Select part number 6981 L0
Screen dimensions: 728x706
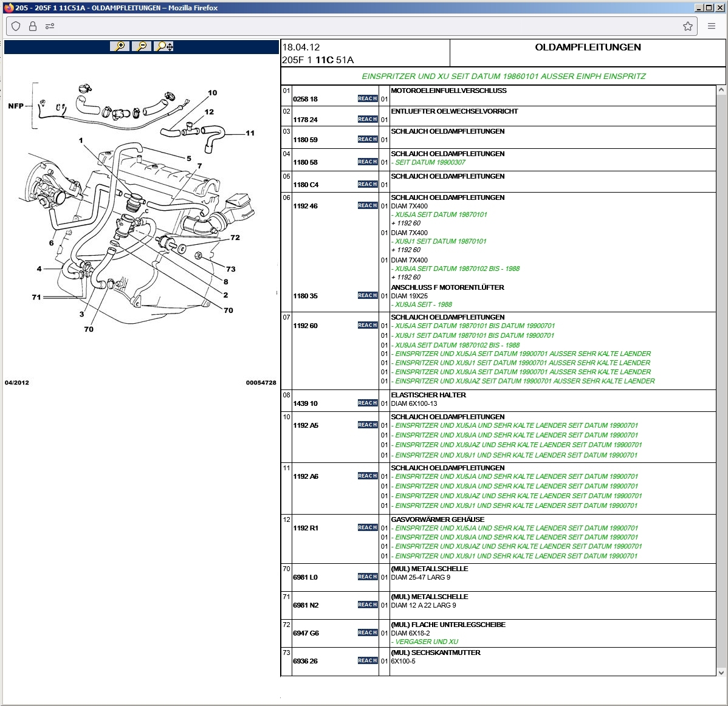(x=305, y=577)
